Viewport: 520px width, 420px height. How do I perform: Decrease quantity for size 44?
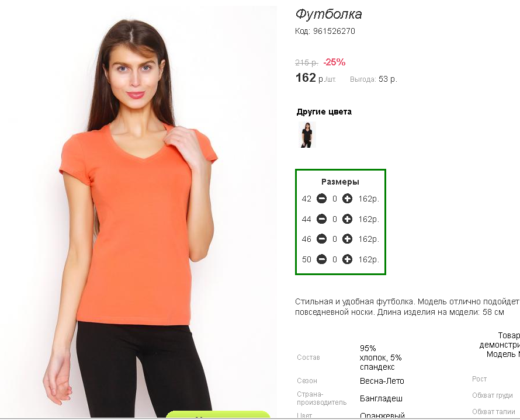coord(321,219)
